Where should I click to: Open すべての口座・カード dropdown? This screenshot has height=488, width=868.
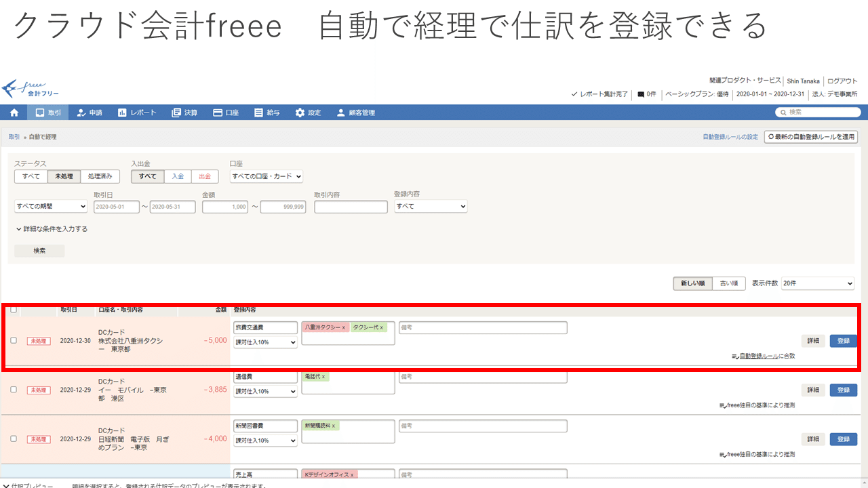coord(267,176)
